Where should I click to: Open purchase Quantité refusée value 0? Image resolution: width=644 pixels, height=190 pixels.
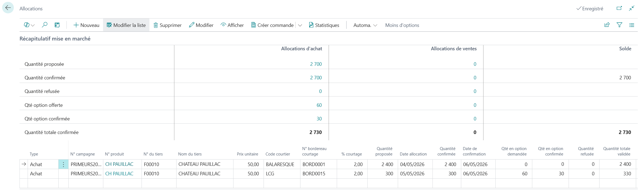click(x=320, y=91)
